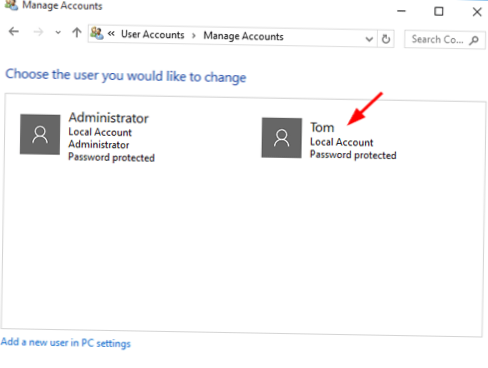
Task: Click the User Accounts icon in address bar
Action: click(x=97, y=33)
